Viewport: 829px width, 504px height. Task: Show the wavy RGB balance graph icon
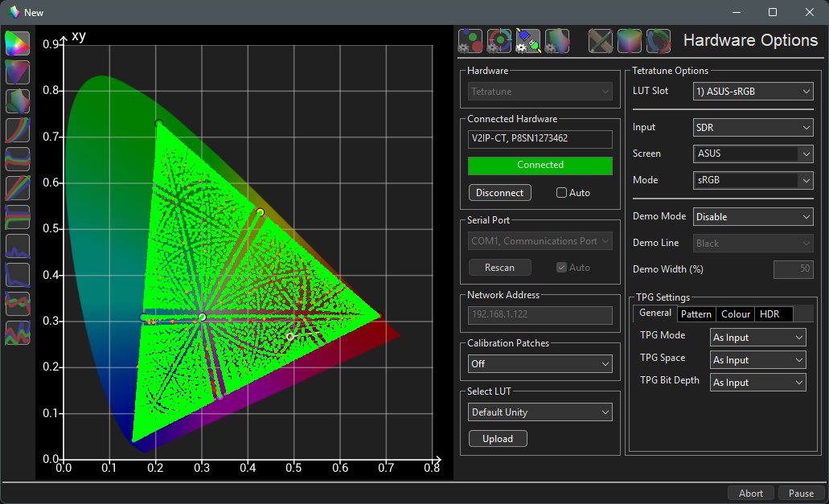pyautogui.click(x=18, y=159)
